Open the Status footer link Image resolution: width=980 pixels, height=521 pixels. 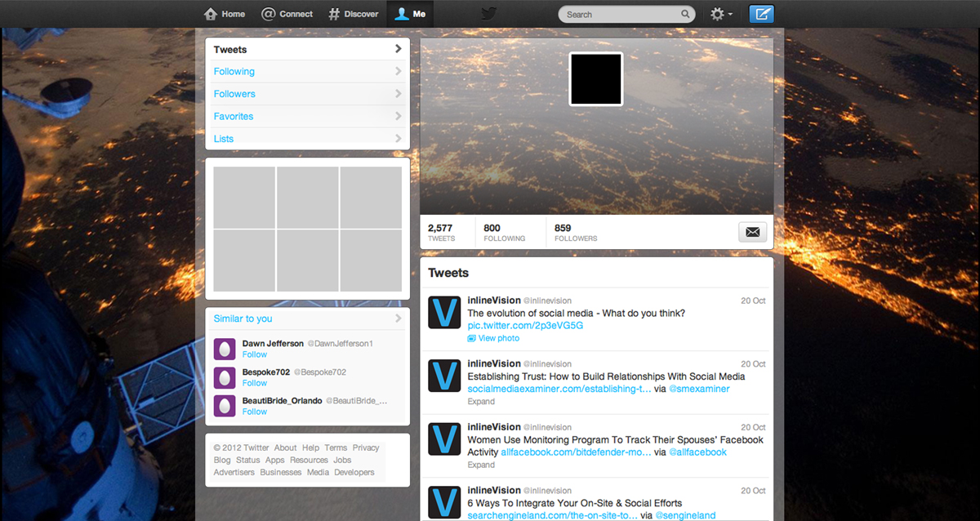click(x=248, y=460)
